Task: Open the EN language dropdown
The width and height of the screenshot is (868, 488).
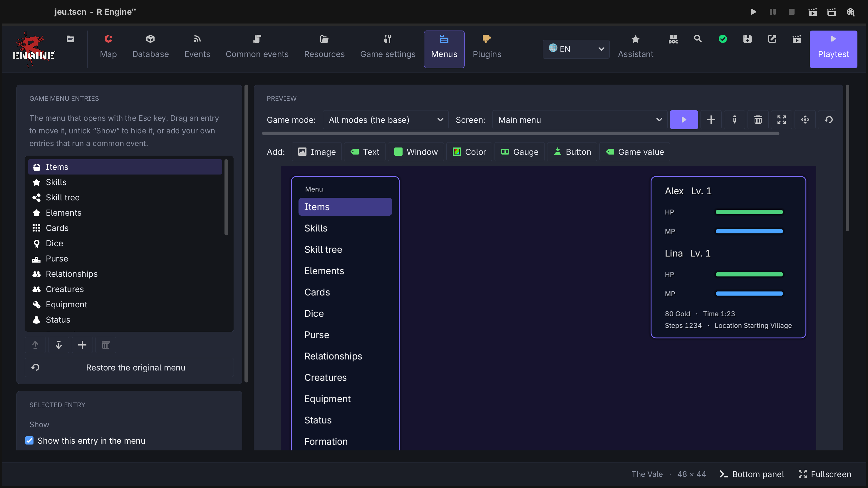Action: (576, 49)
